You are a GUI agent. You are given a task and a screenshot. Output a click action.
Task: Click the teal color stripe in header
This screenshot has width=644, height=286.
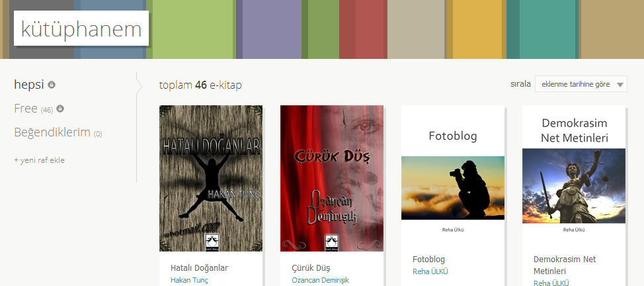tap(543, 29)
